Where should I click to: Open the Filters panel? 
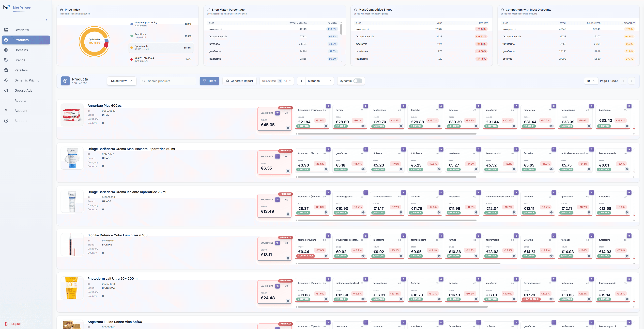tap(209, 81)
